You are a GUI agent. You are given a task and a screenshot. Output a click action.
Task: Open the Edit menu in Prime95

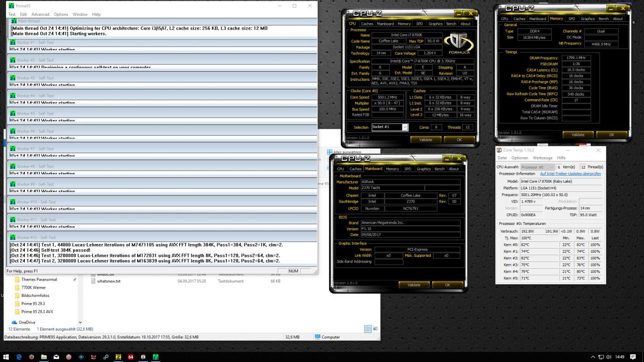point(23,14)
